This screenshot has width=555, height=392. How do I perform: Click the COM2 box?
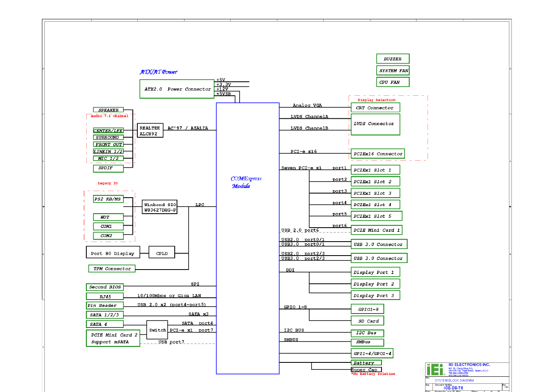coord(108,236)
